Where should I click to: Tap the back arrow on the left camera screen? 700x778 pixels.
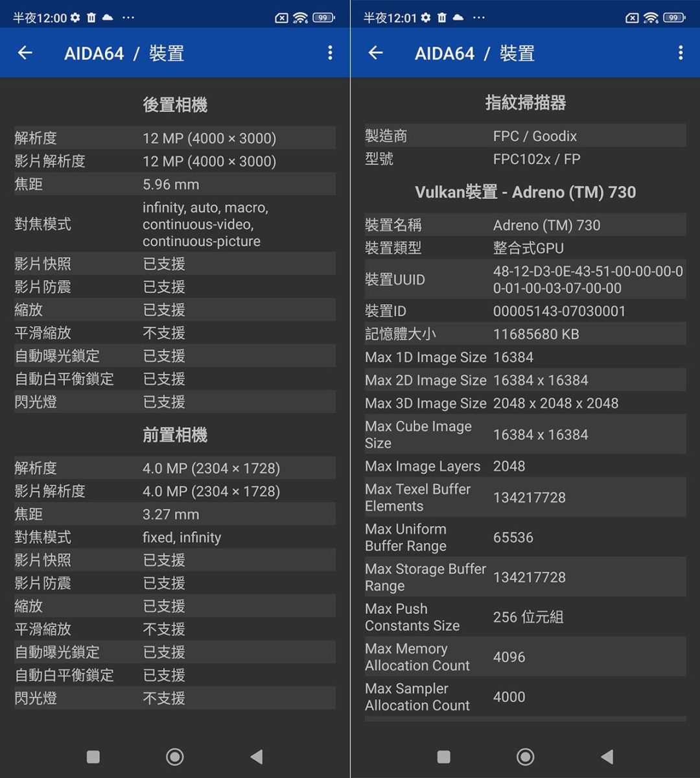pos(25,53)
